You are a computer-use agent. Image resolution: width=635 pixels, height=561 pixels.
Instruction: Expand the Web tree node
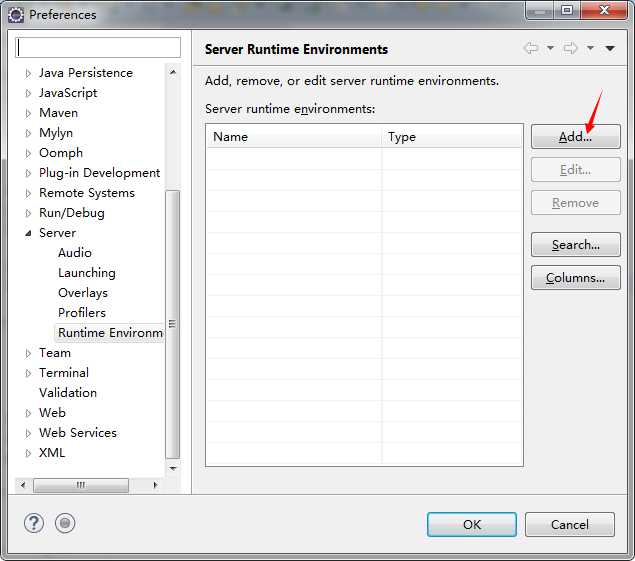[28, 413]
